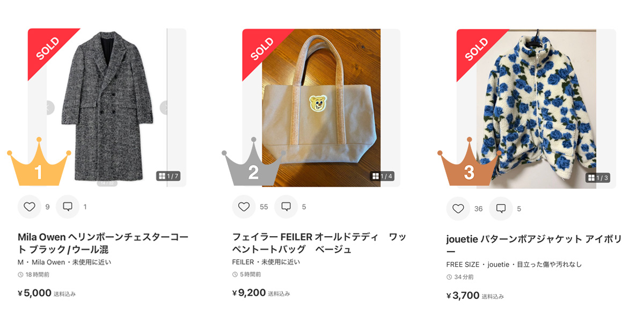Open comments on the Mila Owen coat
Screen dimensions: 644x322
click(68, 207)
